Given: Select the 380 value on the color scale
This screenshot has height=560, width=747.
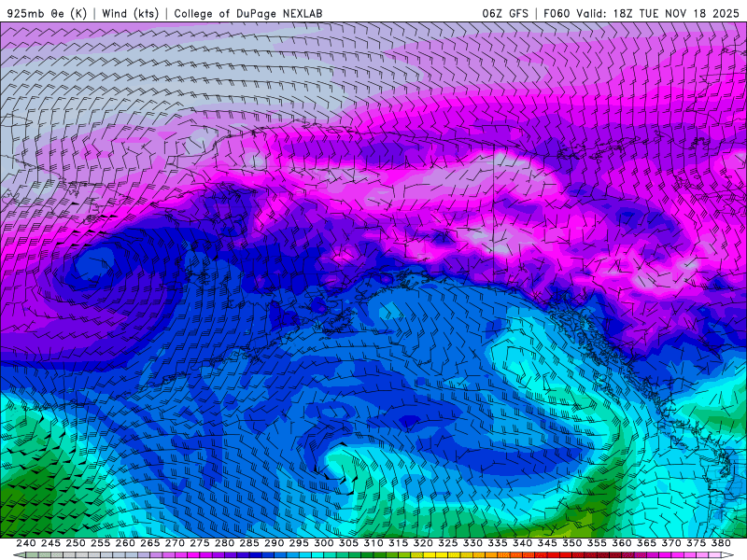Looking at the screenshot, I should point(721,543).
